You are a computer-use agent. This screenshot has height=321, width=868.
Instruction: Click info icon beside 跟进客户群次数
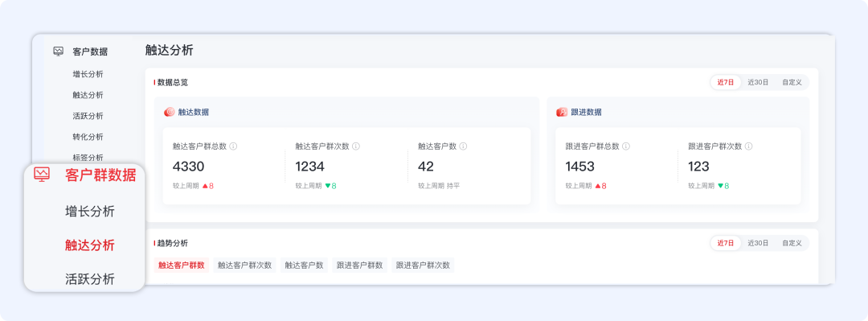pos(749,146)
